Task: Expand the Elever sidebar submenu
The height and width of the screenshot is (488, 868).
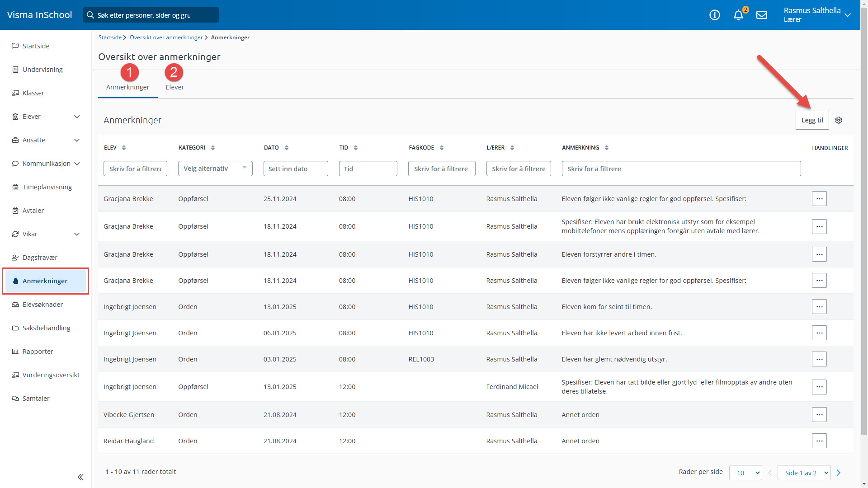Action: [x=77, y=117]
